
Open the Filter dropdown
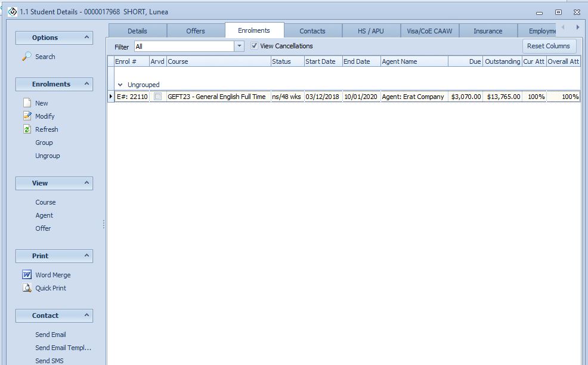point(239,47)
